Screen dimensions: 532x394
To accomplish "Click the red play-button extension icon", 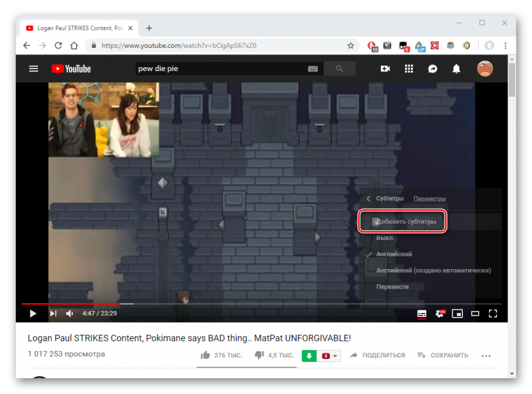I will tap(435, 45).
